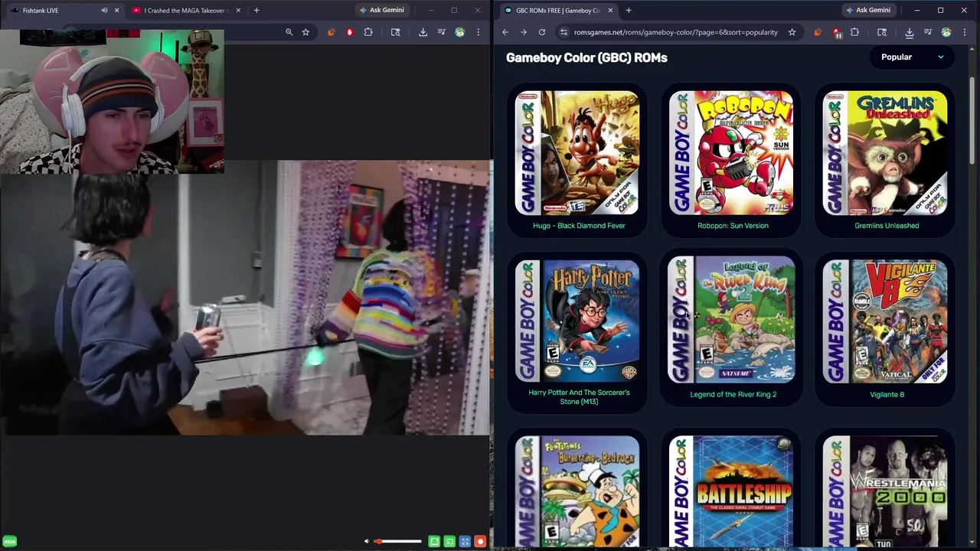Click the Robopon cover art

731,153
